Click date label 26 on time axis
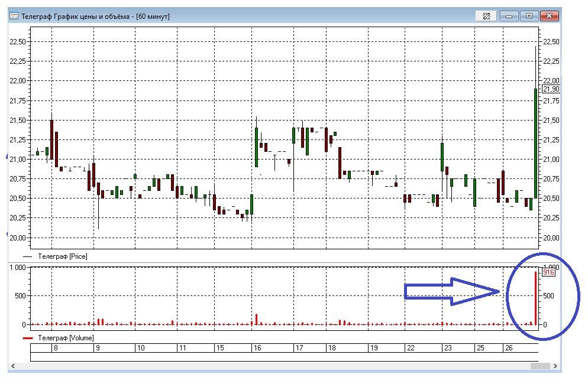 (509, 348)
